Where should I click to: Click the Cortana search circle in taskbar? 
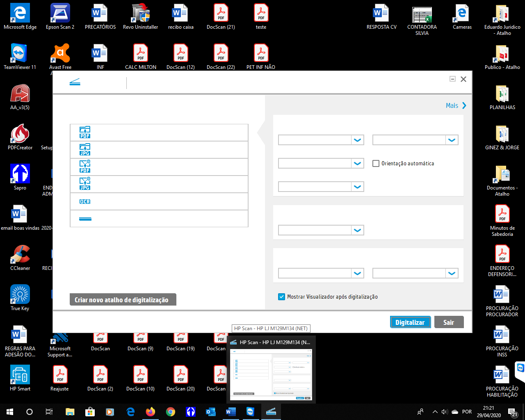pyautogui.click(x=30, y=411)
